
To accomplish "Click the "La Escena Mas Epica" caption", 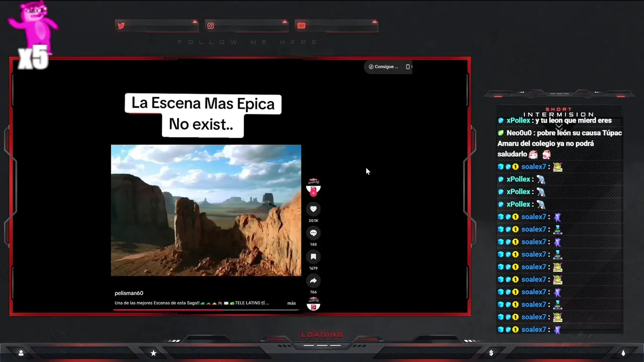I will [x=203, y=104].
